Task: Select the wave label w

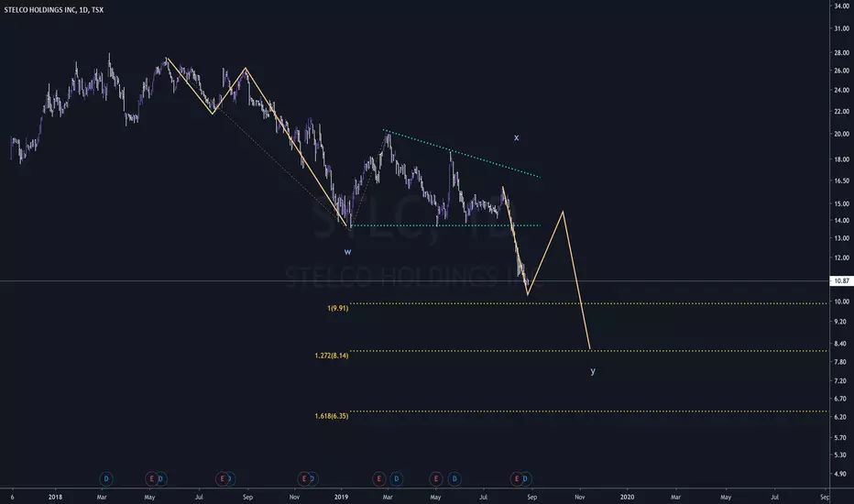Action: click(347, 252)
